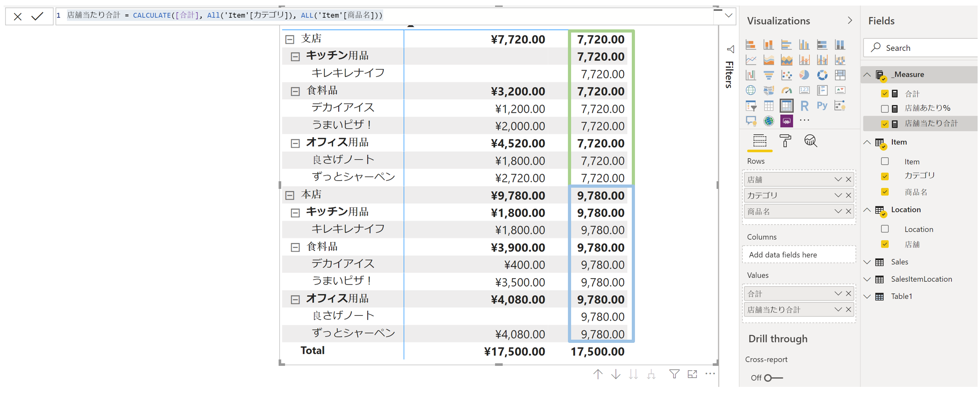Check the Item field checkbox
Image resolution: width=980 pixels, height=398 pixels.
[x=884, y=162]
